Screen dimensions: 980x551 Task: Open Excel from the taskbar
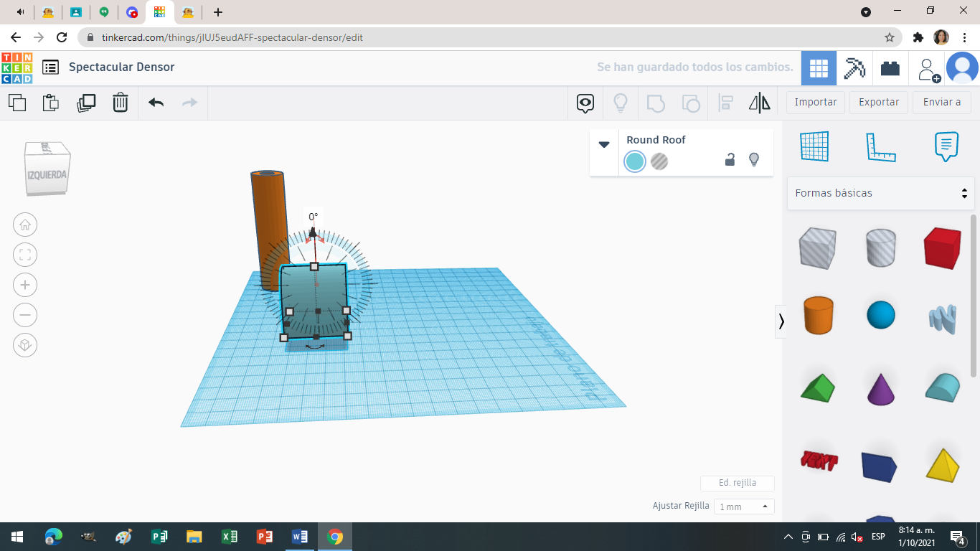click(230, 536)
